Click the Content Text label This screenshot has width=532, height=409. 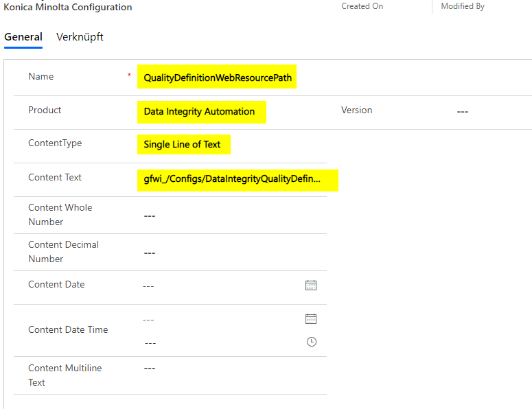pos(55,177)
